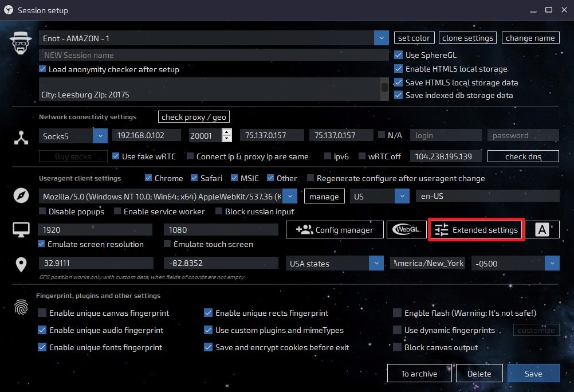Click the check dns button
Viewport: 574px width, 392px height.
[523, 156]
